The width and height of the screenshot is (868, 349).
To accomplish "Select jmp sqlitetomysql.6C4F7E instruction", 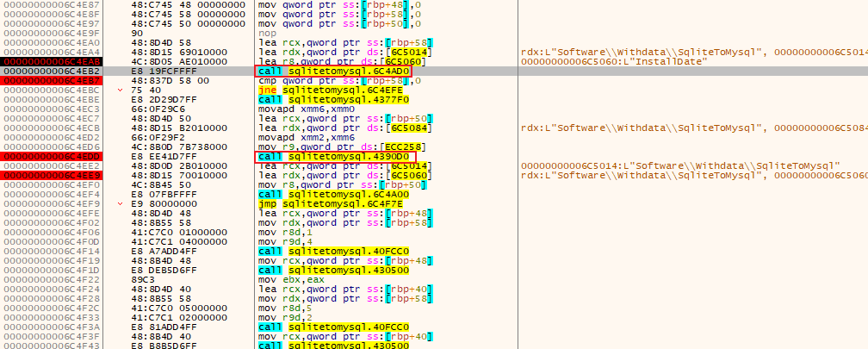I will pyautogui.click(x=334, y=204).
